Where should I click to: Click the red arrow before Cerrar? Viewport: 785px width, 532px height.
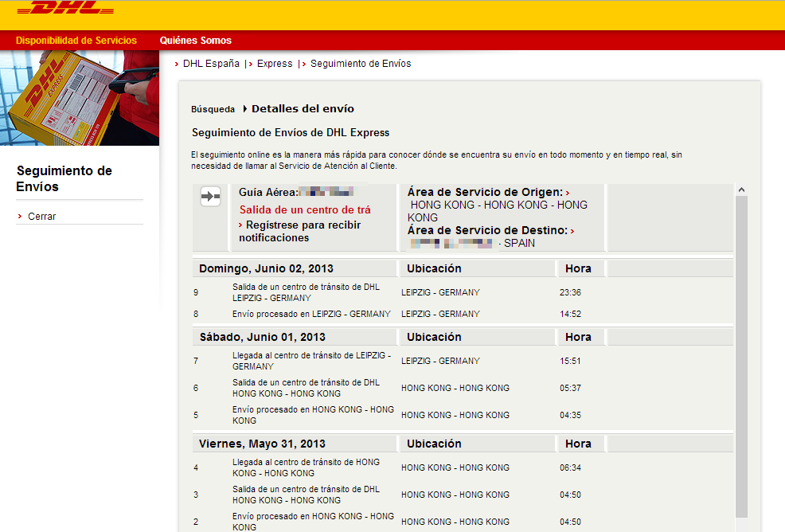[19, 217]
